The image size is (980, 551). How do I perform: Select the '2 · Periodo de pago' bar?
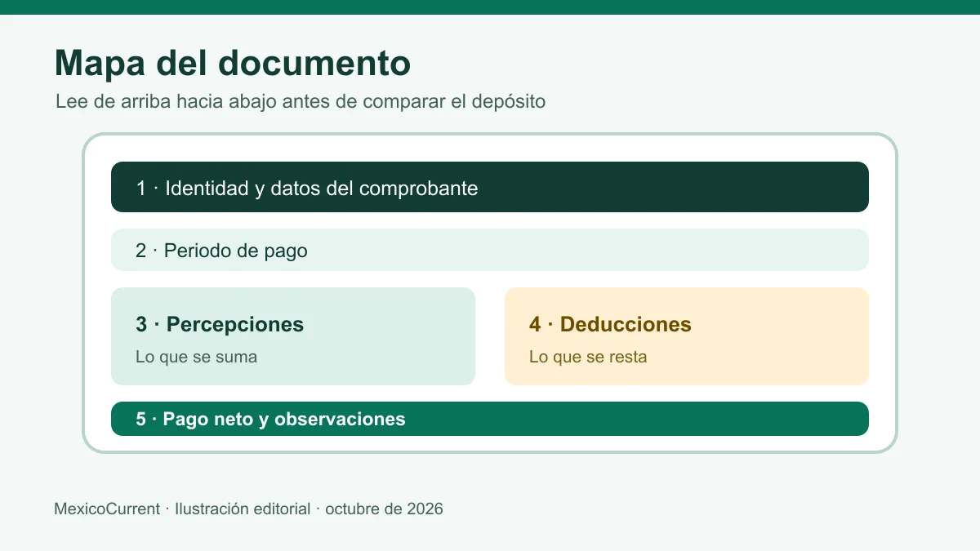[490, 250]
